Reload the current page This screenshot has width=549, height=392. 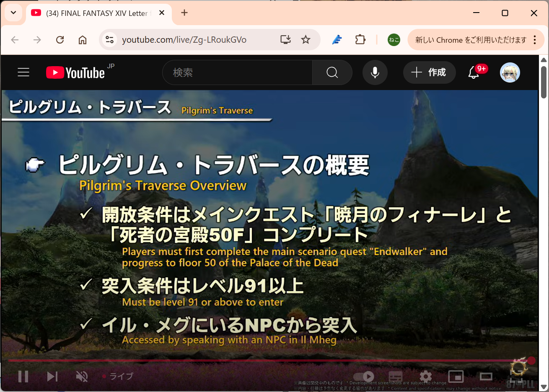pyautogui.click(x=60, y=40)
